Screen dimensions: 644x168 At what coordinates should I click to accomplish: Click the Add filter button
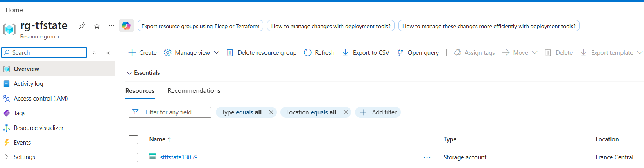(378, 112)
